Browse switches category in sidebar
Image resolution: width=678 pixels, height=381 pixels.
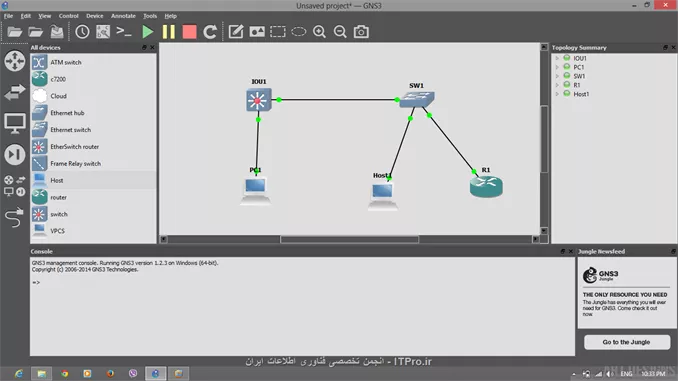[15, 92]
